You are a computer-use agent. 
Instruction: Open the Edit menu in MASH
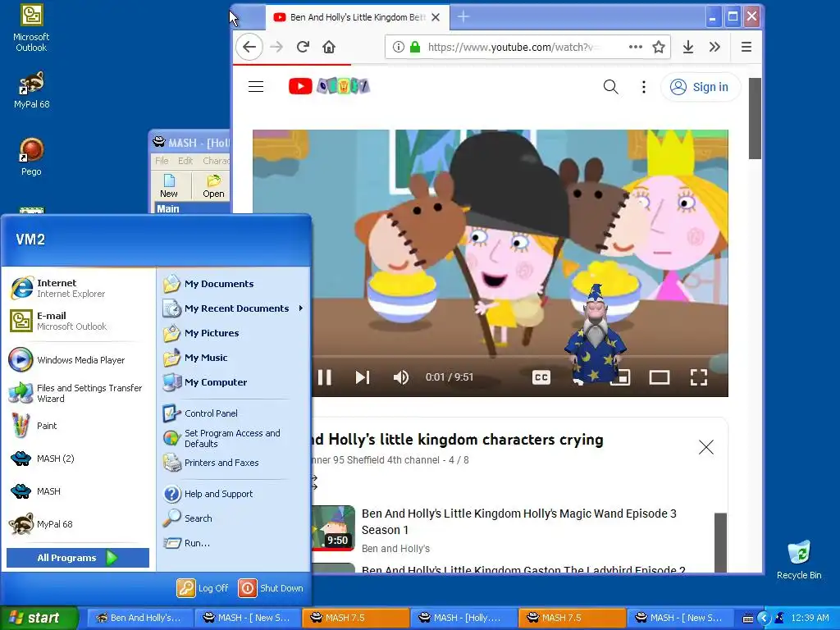185,161
